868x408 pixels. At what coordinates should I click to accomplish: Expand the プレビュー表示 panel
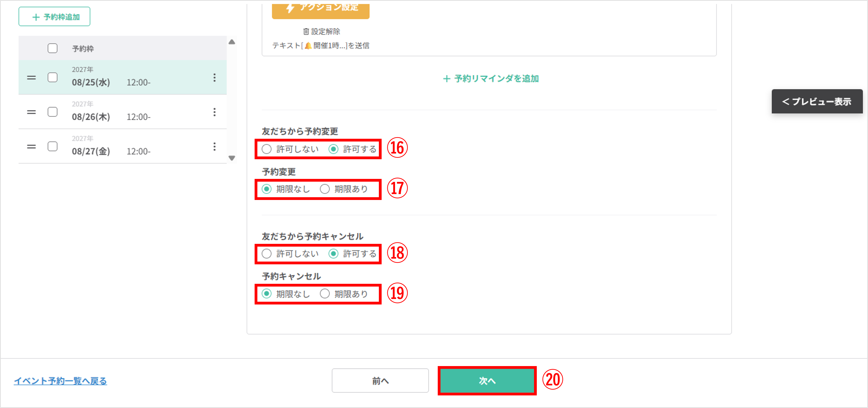tap(817, 101)
